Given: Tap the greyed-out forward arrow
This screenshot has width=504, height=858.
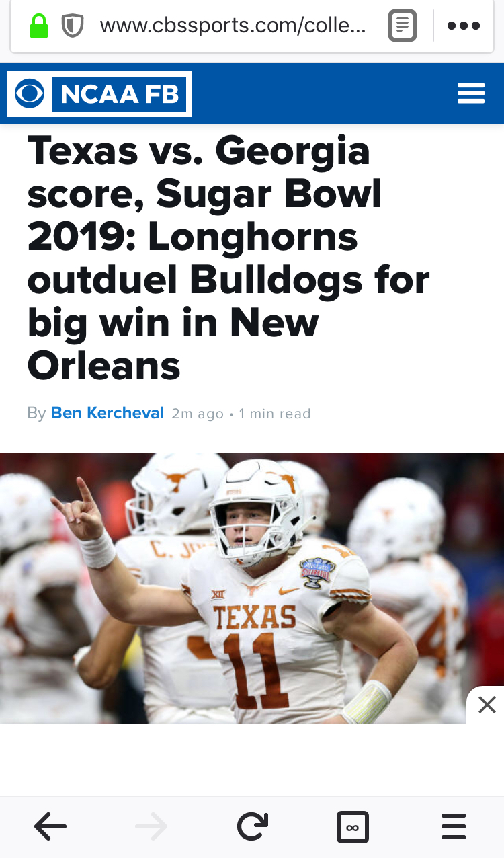Looking at the screenshot, I should (151, 827).
